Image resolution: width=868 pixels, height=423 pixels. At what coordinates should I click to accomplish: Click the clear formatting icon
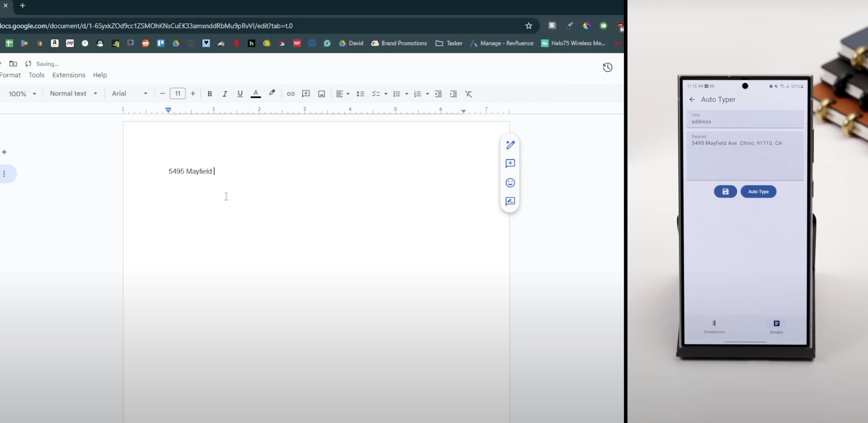pyautogui.click(x=468, y=94)
